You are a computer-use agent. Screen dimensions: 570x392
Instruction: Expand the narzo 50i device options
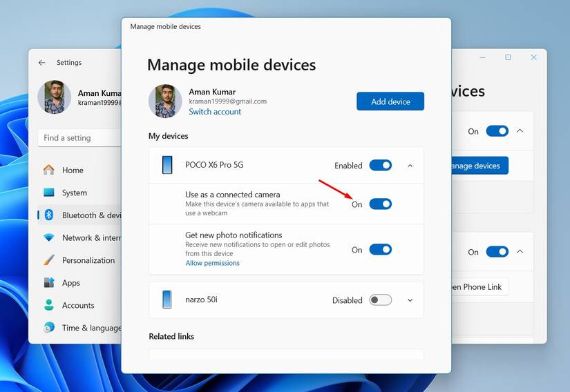[410, 300]
